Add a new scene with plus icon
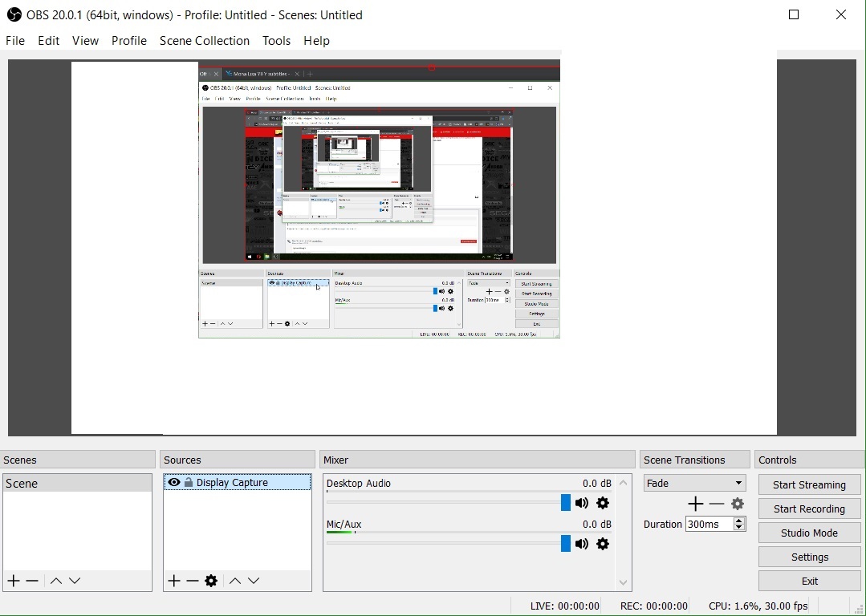 click(14, 581)
